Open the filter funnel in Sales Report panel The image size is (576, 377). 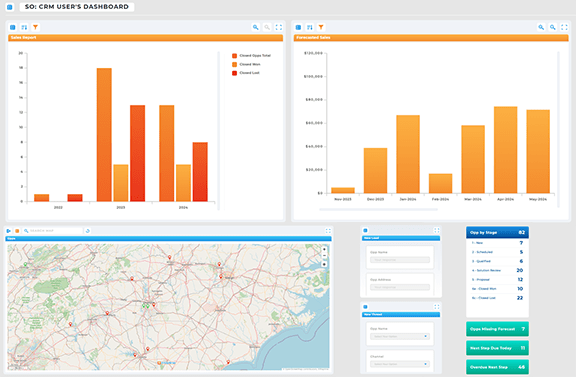[35, 27]
